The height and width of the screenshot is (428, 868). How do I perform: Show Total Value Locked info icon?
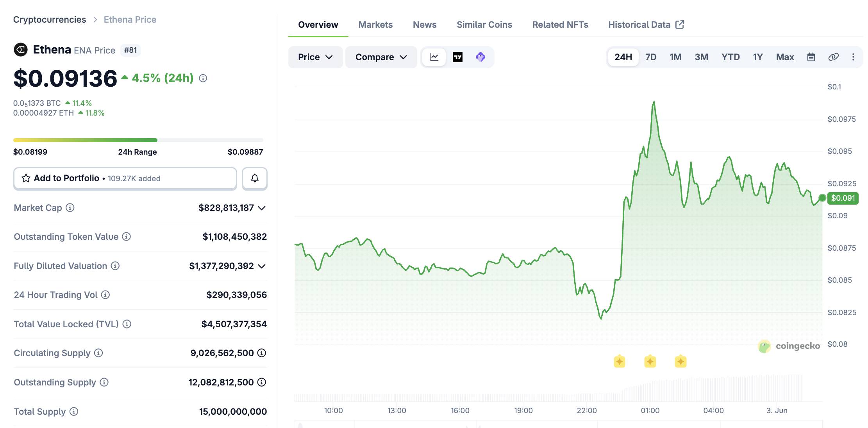coord(127,324)
